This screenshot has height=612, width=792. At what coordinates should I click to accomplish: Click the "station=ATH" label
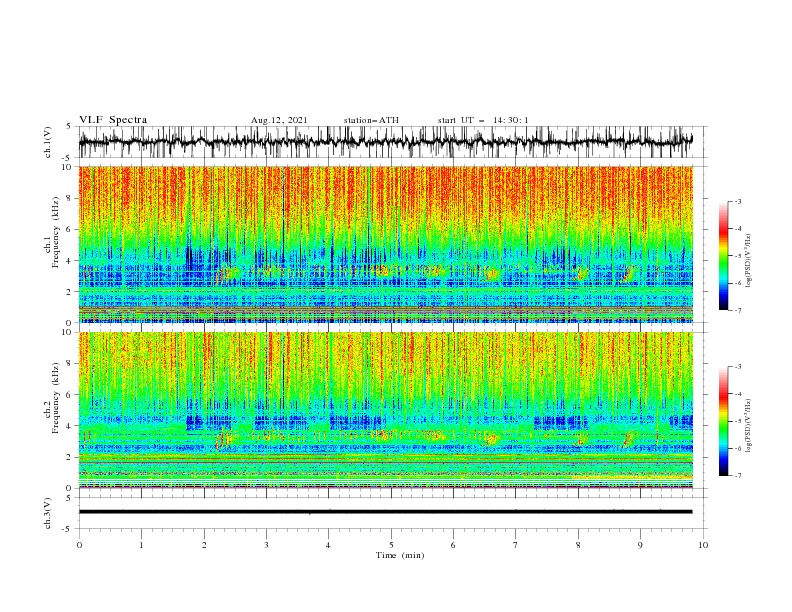pyautogui.click(x=371, y=120)
